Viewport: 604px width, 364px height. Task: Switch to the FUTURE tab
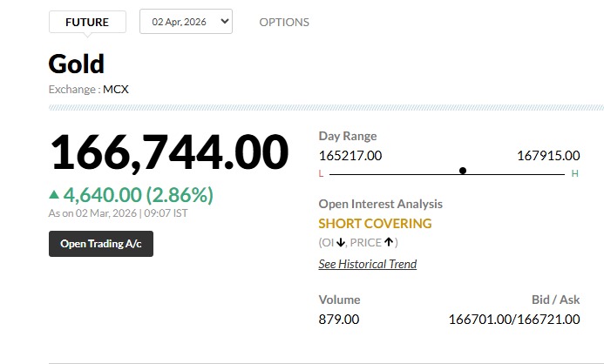[x=87, y=22]
